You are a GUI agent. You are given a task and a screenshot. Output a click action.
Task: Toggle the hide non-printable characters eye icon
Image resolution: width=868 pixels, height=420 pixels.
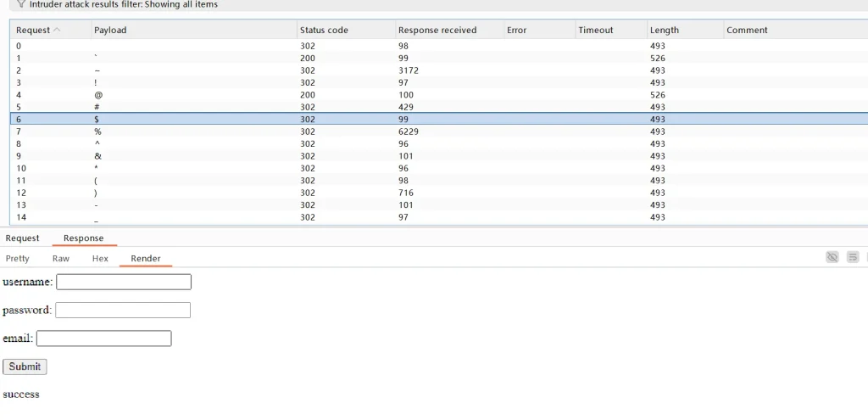tap(832, 257)
